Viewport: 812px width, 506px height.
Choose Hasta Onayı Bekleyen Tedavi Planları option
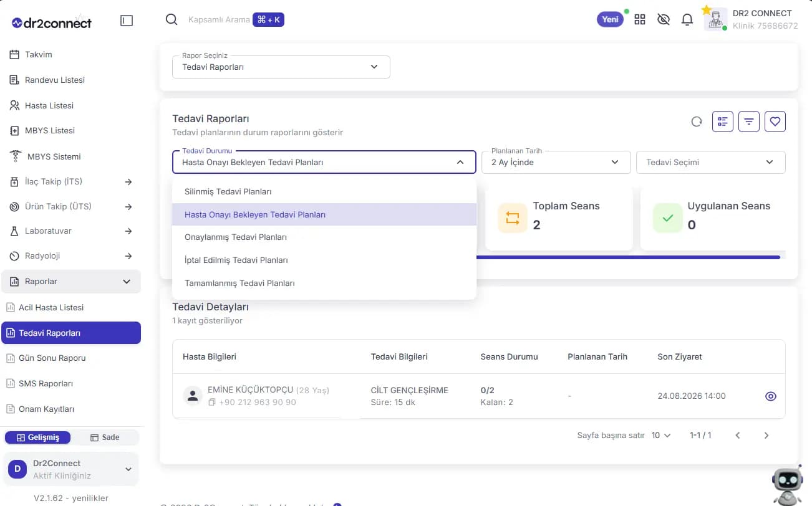324,214
